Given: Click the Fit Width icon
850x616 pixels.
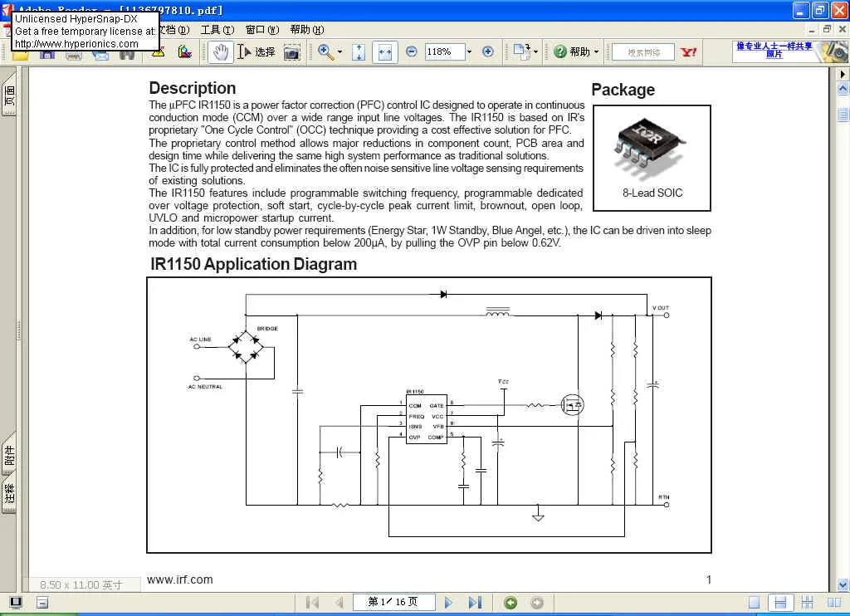Looking at the screenshot, I should tap(385, 52).
